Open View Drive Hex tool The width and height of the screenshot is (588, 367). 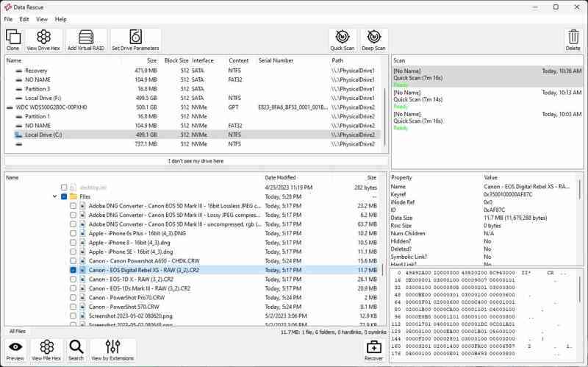(x=44, y=39)
